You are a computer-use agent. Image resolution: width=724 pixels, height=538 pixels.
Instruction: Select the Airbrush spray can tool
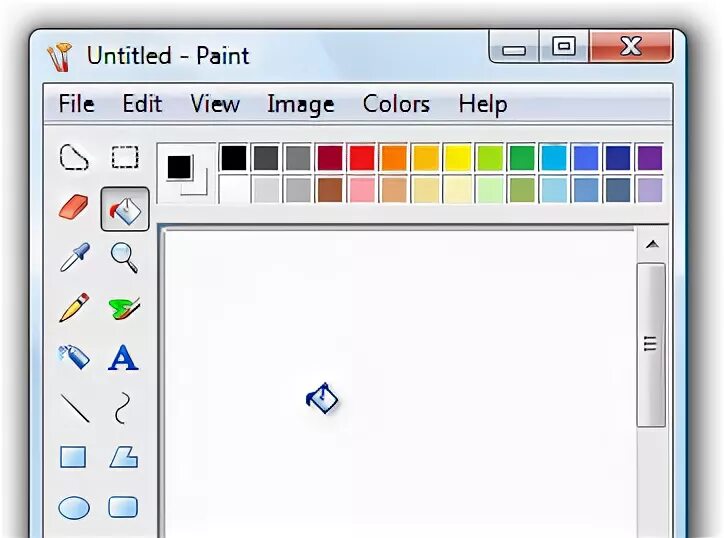74,357
